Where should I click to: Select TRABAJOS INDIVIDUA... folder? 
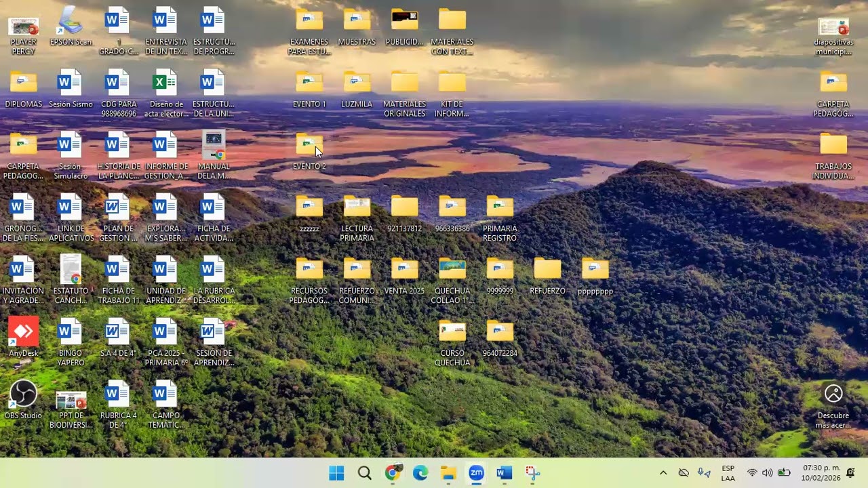pos(833,157)
